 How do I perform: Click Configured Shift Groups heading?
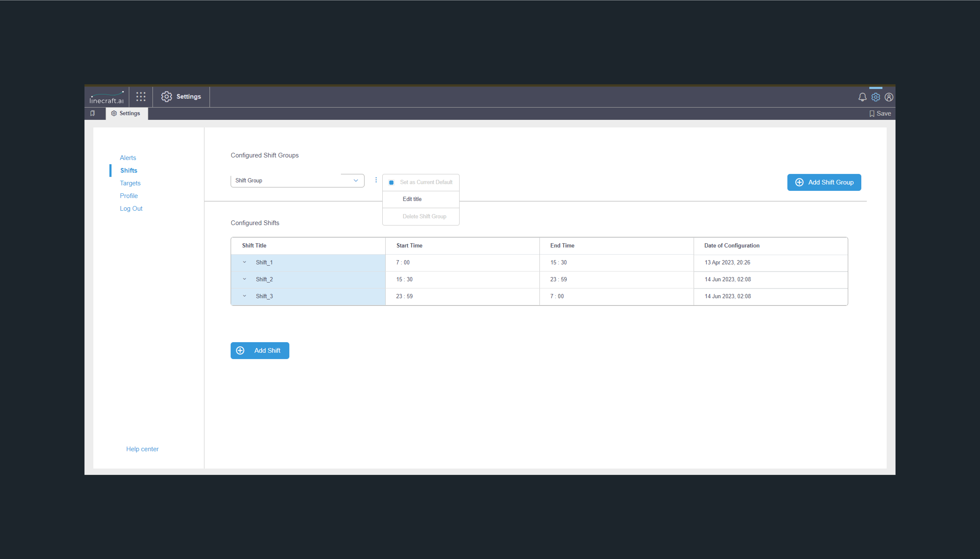[265, 155]
